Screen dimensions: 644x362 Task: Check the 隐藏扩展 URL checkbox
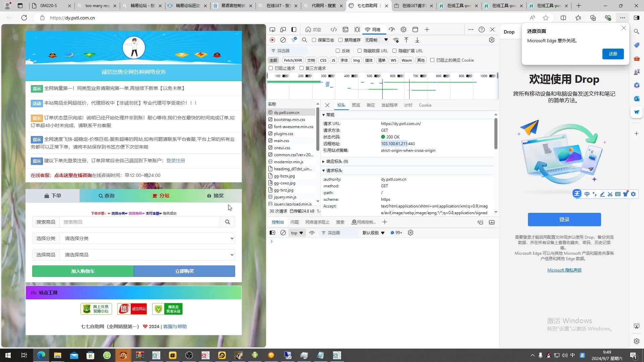(394, 51)
